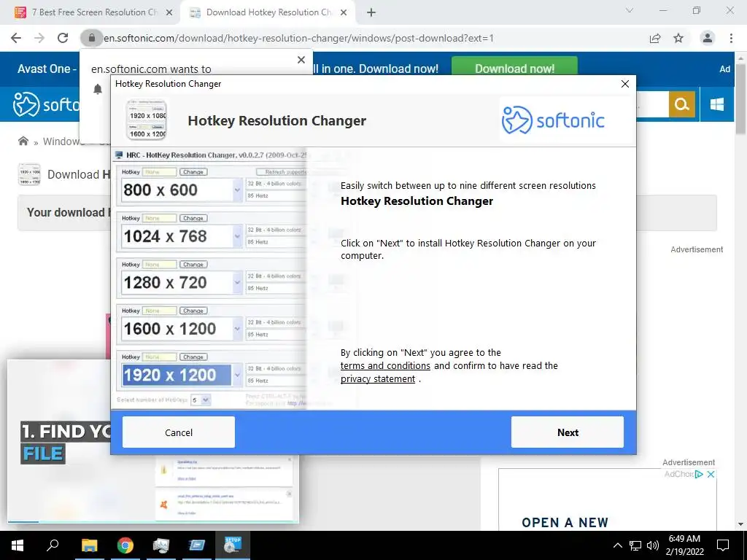Go forward in browser history
Screen dimensions: 747x560
(39, 38)
